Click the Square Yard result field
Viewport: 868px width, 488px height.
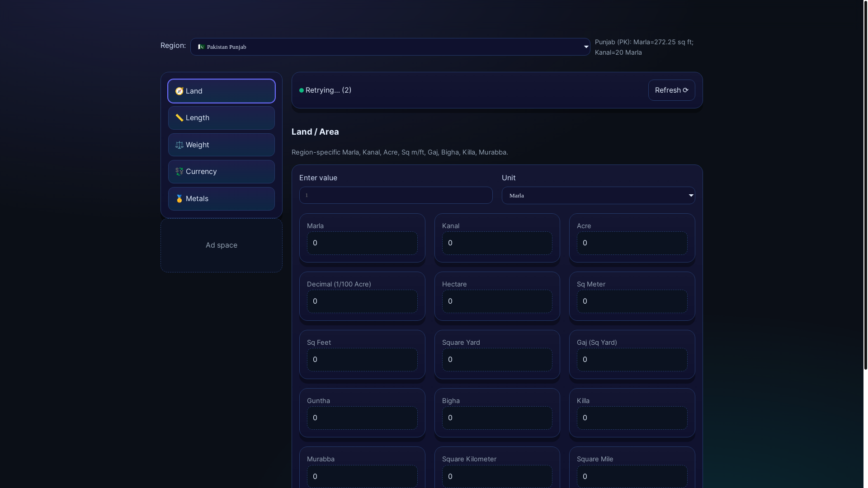(497, 360)
